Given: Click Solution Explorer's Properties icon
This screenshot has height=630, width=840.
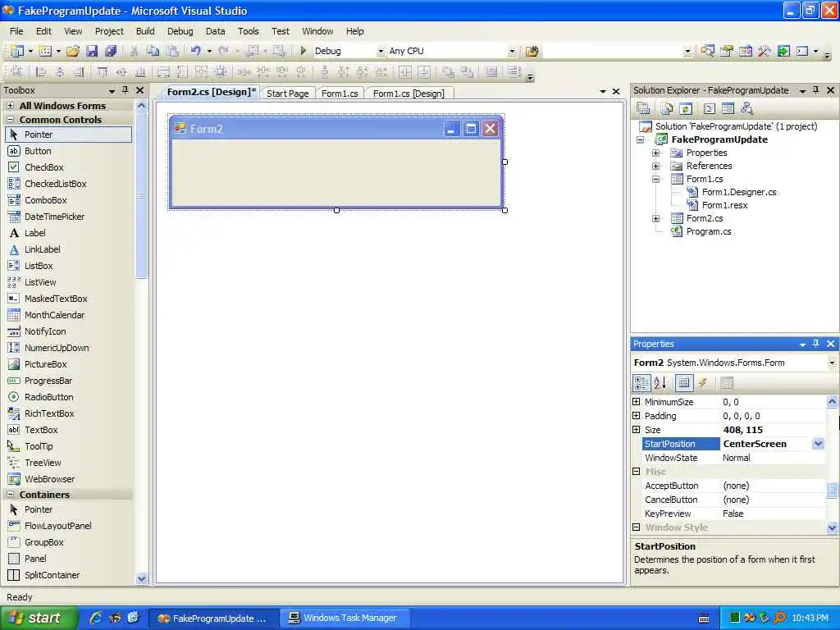Looking at the screenshot, I should [x=643, y=109].
